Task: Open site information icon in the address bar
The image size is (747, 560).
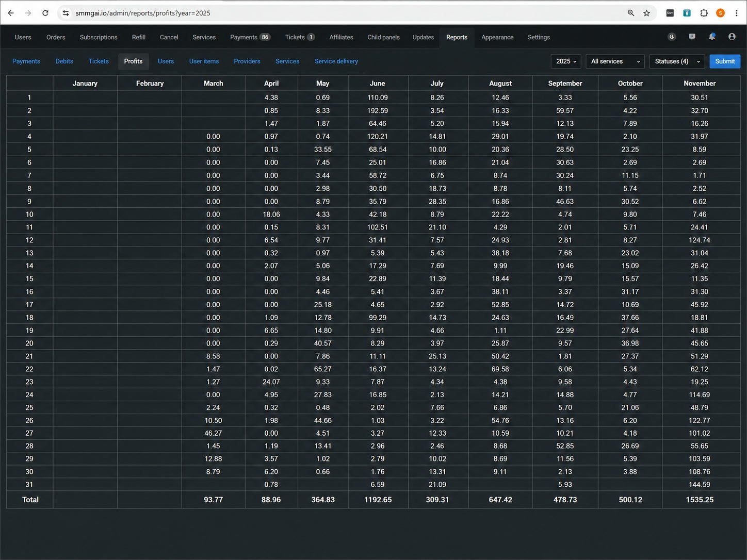Action: 66,13
